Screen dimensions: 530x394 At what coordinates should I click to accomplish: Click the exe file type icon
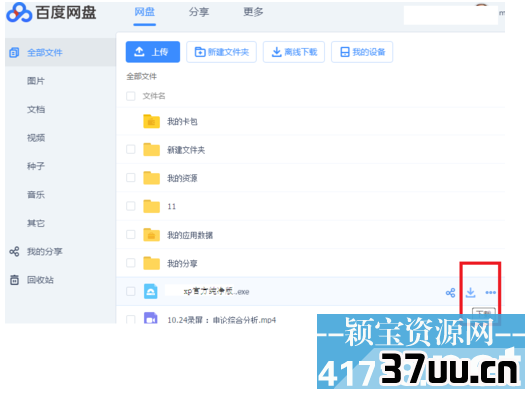151,291
